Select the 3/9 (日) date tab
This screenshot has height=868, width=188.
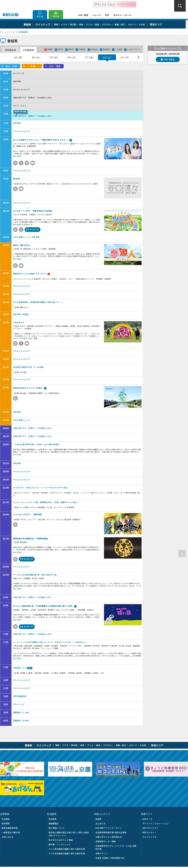(125, 58)
